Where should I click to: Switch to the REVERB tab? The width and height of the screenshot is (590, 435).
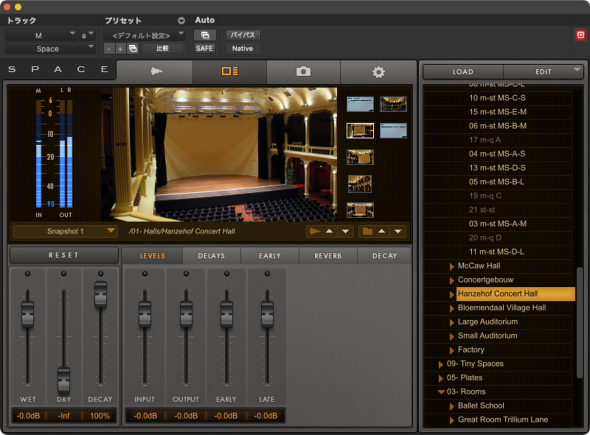click(x=328, y=256)
